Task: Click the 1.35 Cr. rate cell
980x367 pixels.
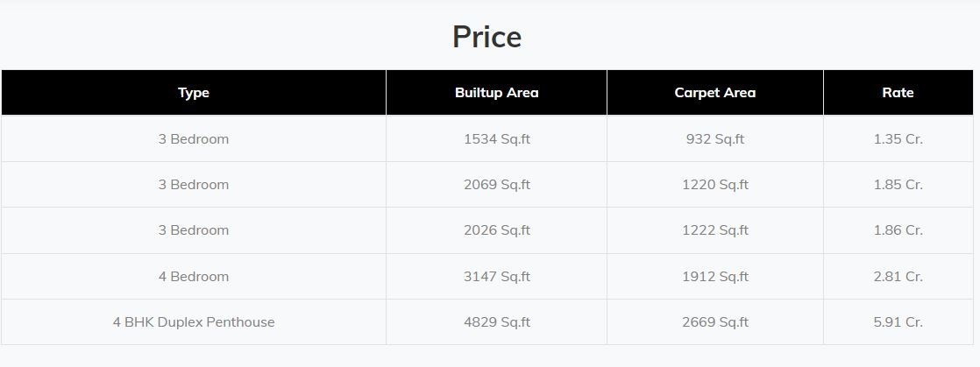Action: pyautogui.click(x=898, y=138)
